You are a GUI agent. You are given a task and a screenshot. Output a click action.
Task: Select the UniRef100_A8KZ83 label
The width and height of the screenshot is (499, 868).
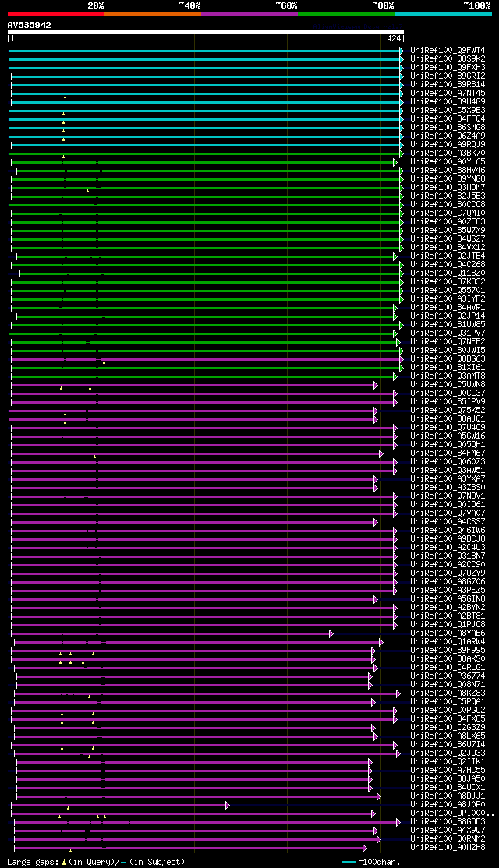(x=448, y=693)
